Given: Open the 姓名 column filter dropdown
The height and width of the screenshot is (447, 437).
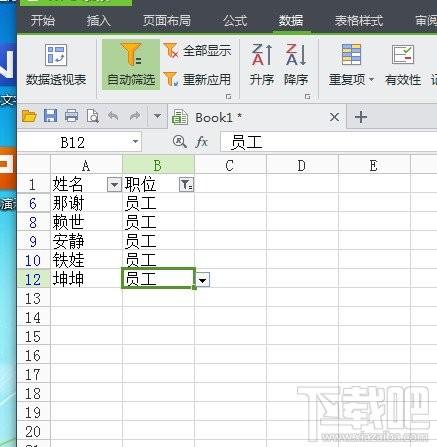Looking at the screenshot, I should pos(114,184).
